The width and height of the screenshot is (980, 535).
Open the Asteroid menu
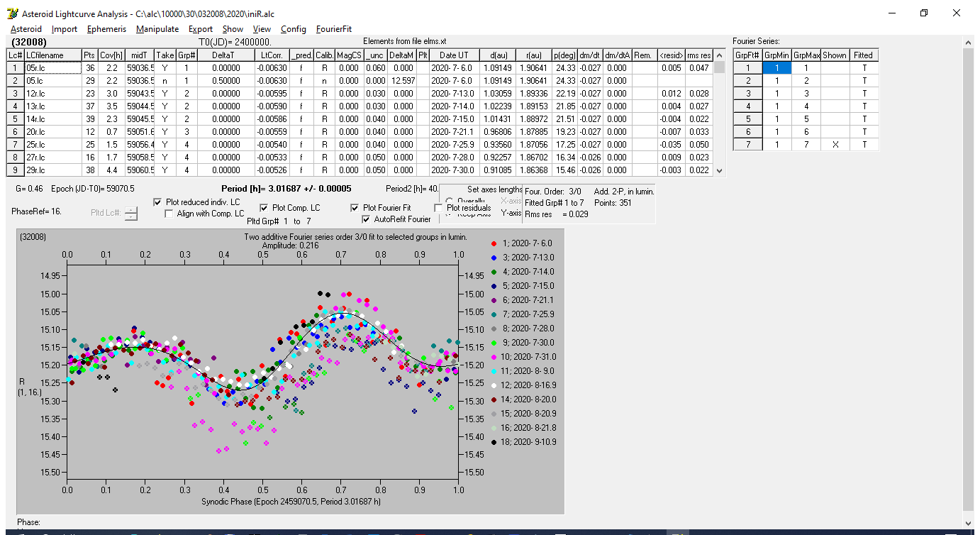point(26,29)
